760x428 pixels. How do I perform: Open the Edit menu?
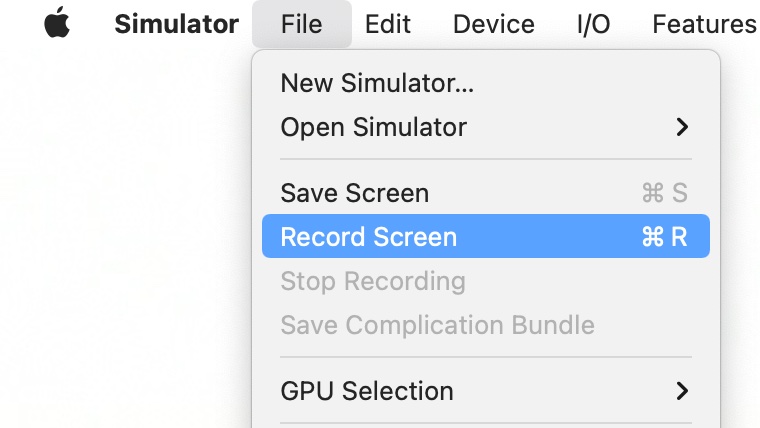pos(388,24)
